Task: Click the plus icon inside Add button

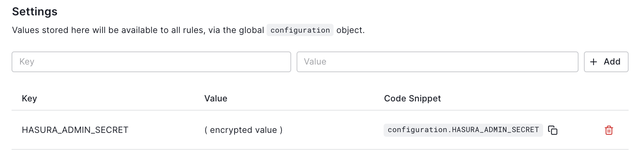Action: (x=594, y=62)
